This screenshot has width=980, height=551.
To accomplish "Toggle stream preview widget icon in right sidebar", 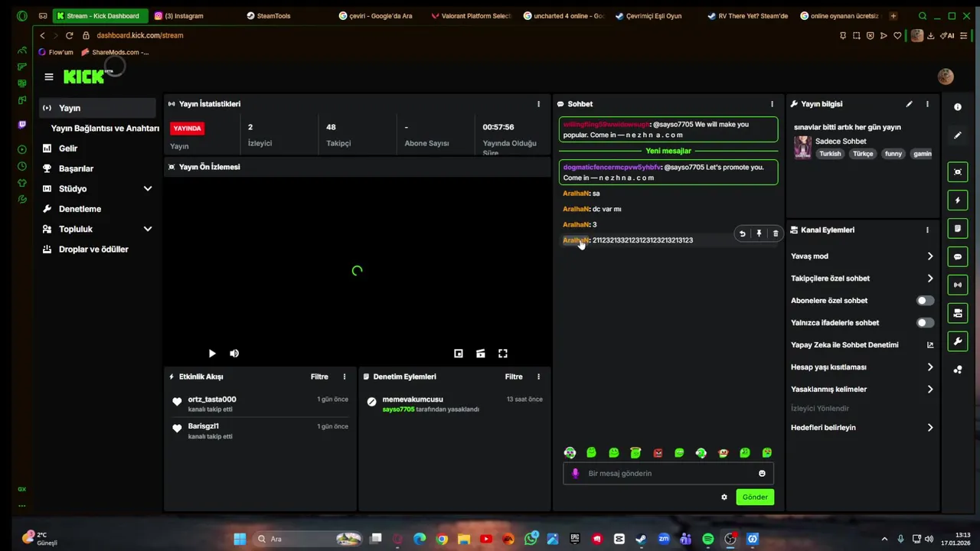I will pyautogui.click(x=958, y=172).
